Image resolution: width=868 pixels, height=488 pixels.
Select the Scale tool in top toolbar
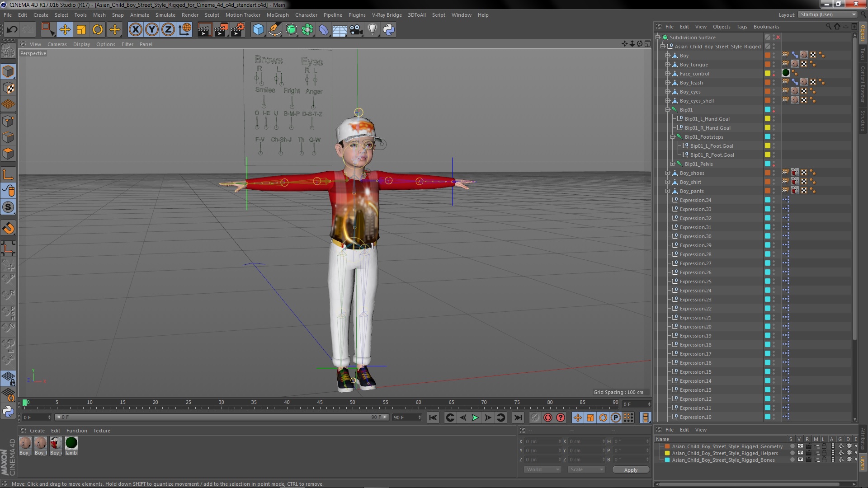pos(81,30)
